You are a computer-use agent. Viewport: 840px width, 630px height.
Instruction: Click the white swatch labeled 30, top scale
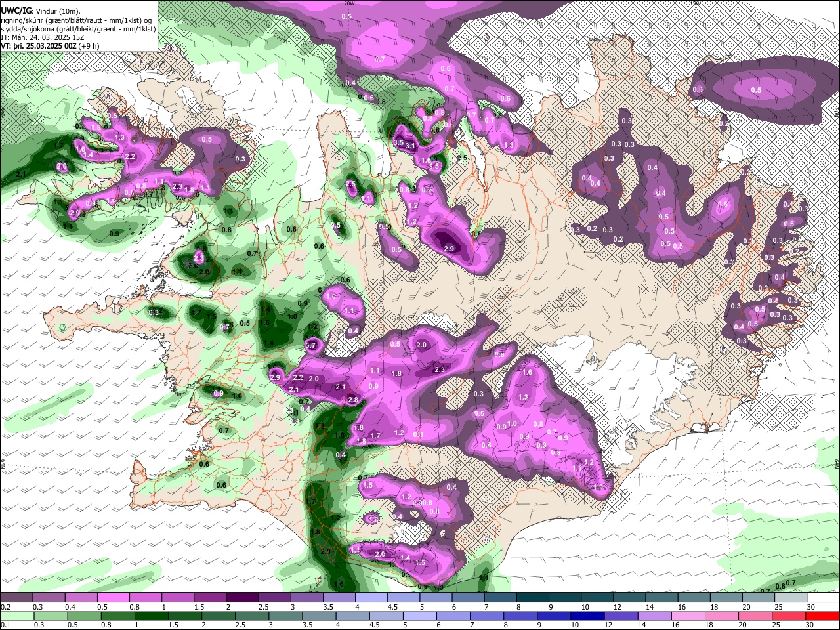(x=824, y=598)
